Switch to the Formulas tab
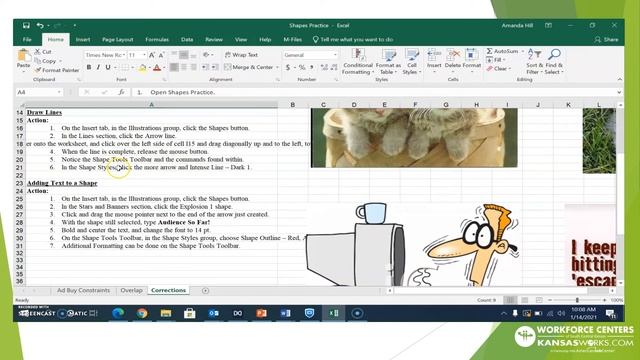Screen dimensions: 640x360 click(x=157, y=40)
